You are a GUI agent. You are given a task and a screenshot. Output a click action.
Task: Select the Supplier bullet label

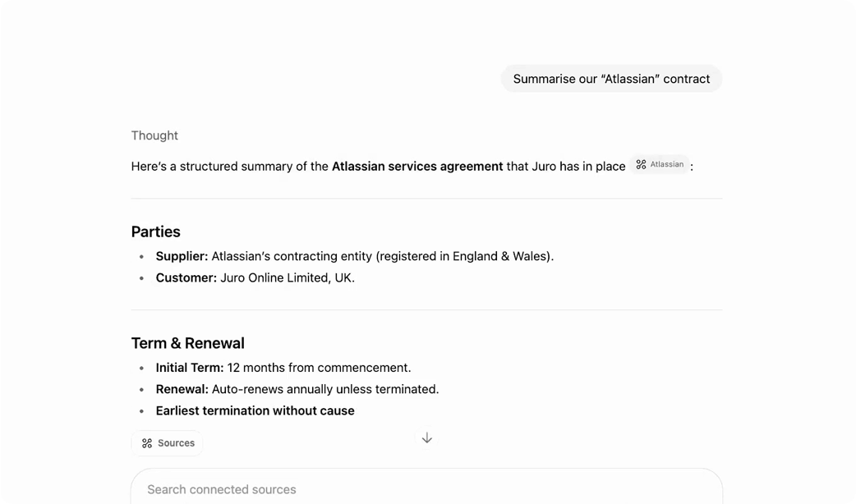click(x=182, y=256)
